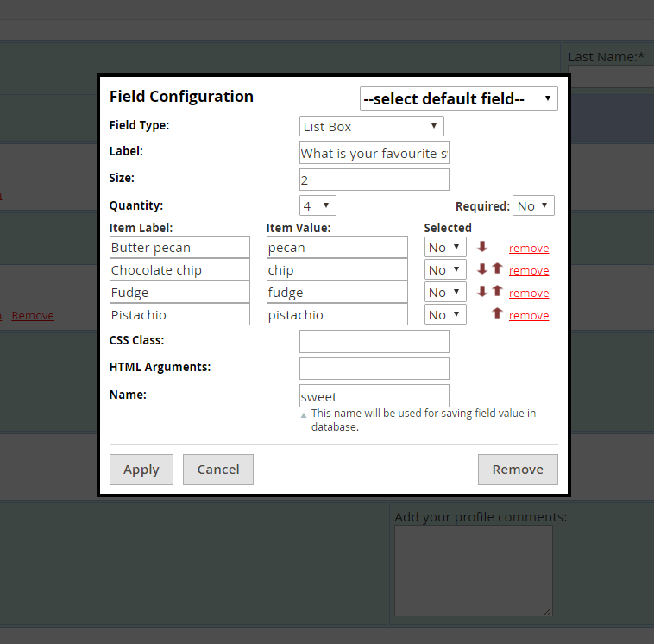Click the Last Name label in background
This screenshot has height=644, width=654.
pyautogui.click(x=606, y=57)
